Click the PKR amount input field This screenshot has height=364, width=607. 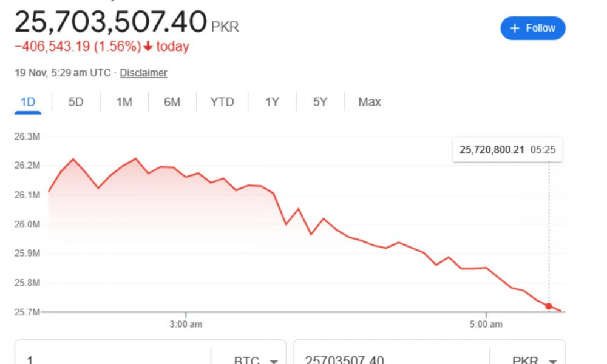pos(392,358)
